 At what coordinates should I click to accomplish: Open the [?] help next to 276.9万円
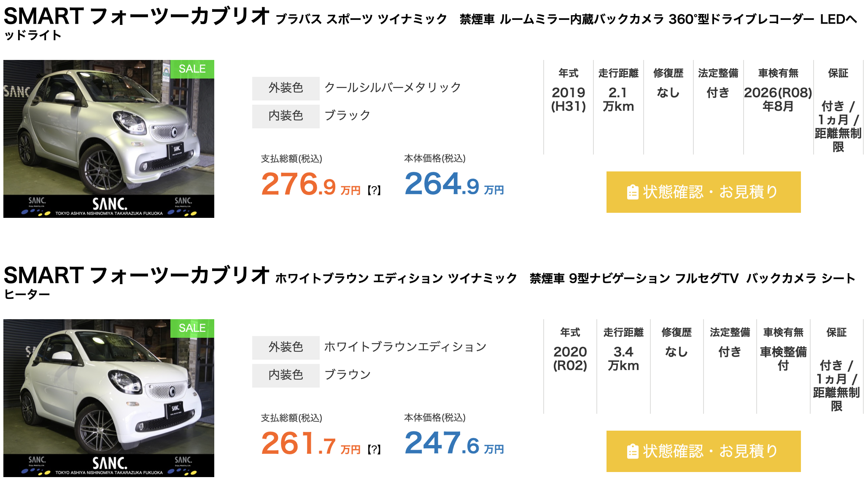374,190
